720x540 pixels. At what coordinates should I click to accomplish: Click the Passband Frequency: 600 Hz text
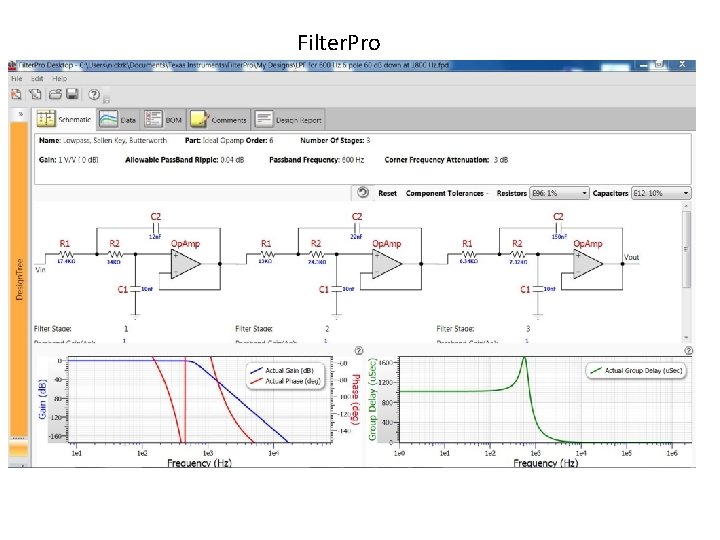pyautogui.click(x=316, y=160)
